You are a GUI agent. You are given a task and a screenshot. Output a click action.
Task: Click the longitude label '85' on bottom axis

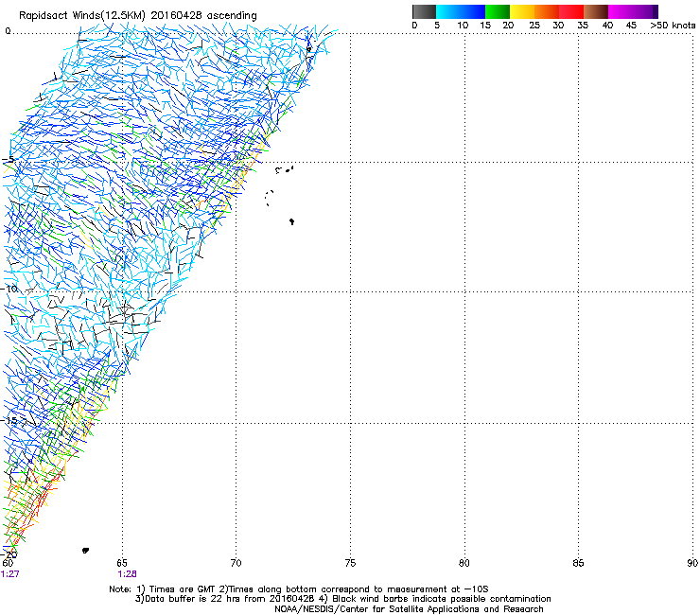tap(578, 563)
